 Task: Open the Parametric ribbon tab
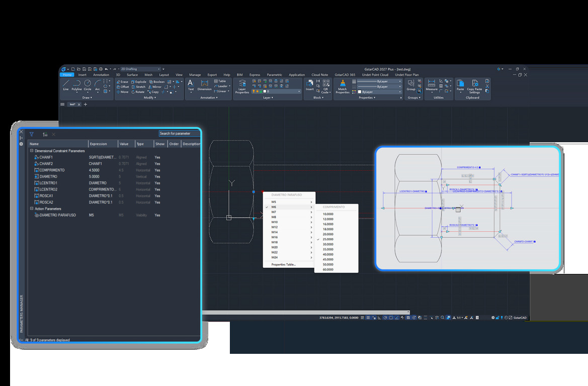click(275, 74)
